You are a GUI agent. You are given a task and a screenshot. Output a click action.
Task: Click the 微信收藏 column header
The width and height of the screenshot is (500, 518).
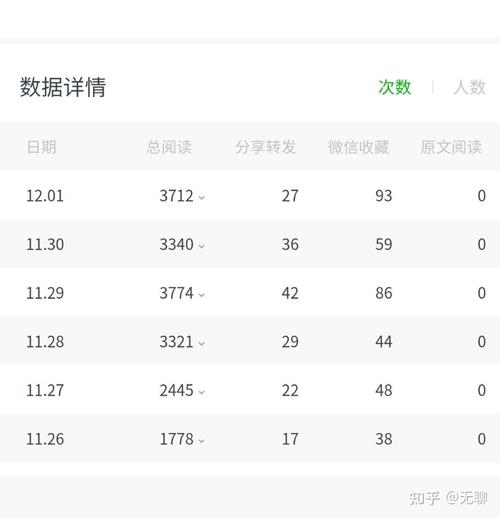pos(358,147)
